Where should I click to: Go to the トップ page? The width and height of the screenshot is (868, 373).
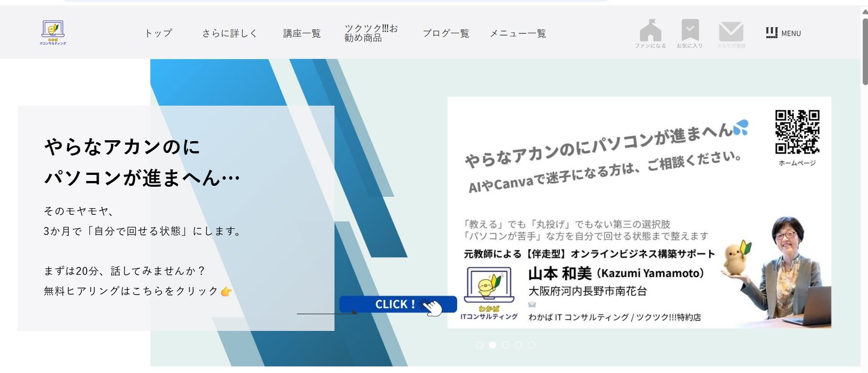(158, 33)
